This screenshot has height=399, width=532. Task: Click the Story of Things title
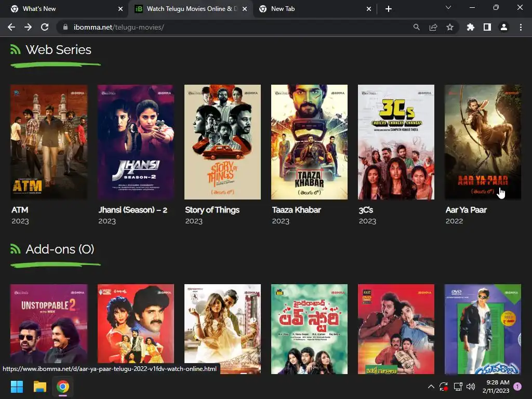[x=212, y=210]
